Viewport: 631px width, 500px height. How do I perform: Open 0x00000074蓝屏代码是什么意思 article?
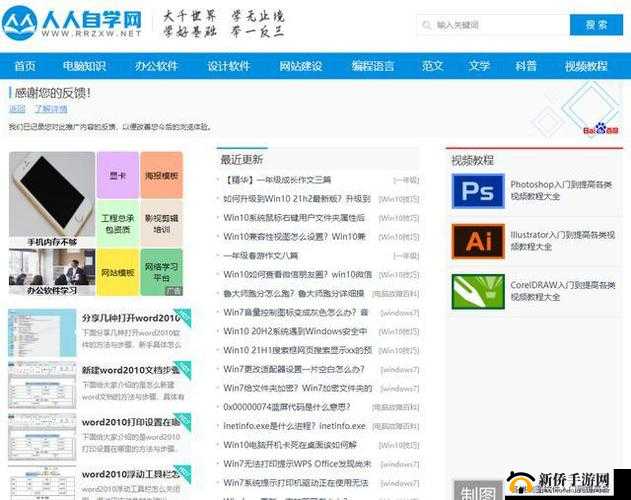[x=287, y=407]
